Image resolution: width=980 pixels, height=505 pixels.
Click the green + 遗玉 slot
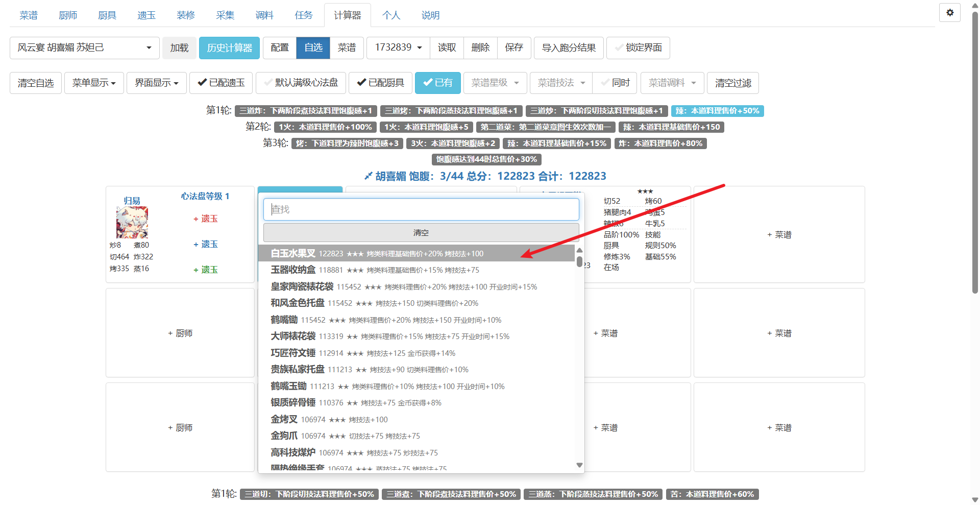point(205,270)
